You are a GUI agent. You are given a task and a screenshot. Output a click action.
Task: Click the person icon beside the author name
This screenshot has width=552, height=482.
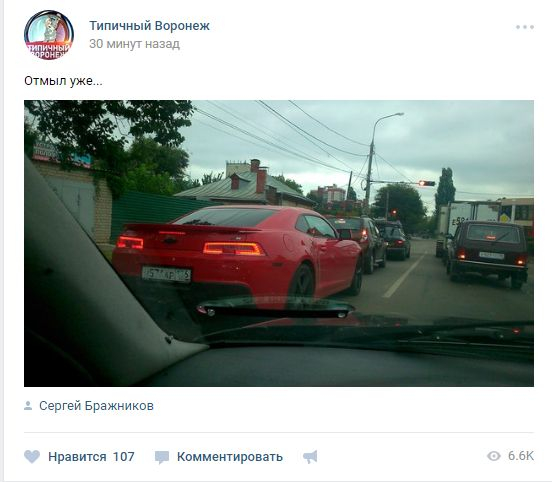28,406
